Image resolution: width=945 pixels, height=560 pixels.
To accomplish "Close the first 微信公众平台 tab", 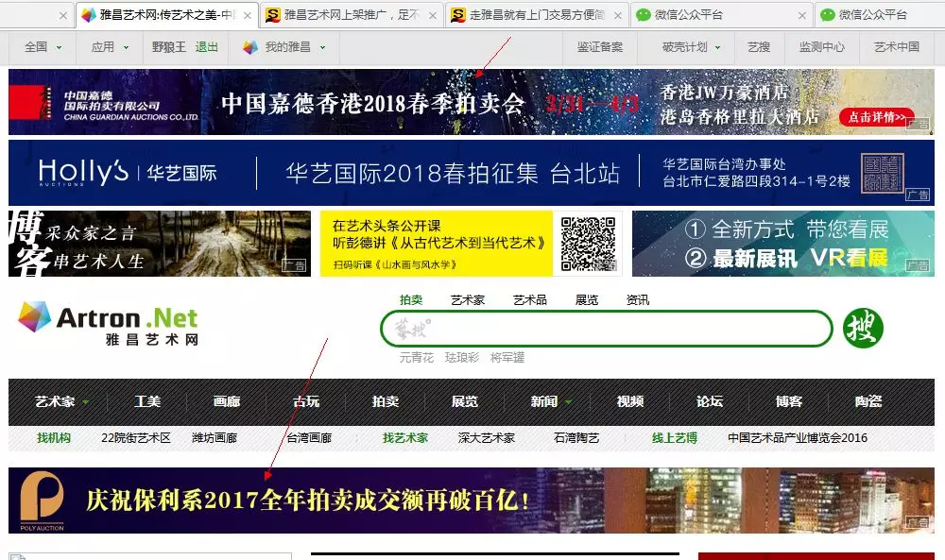I will (802, 16).
